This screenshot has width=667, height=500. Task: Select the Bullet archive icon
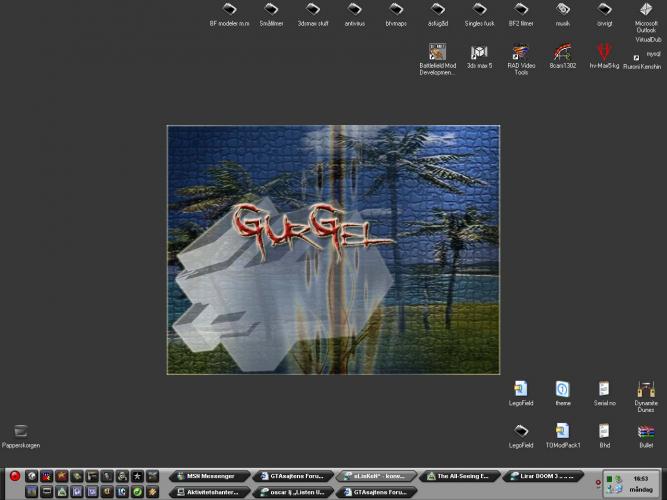(645, 431)
